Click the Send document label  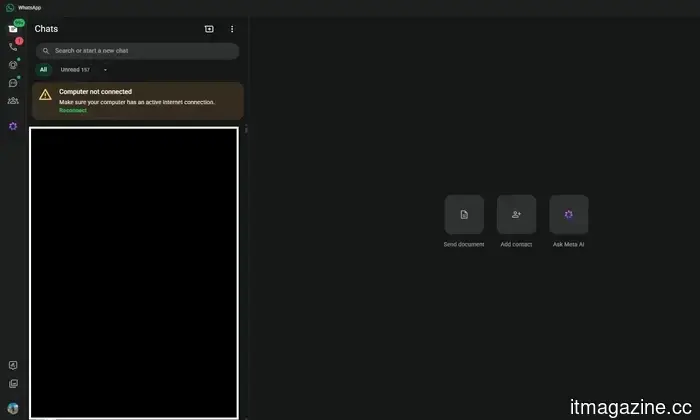tap(464, 244)
